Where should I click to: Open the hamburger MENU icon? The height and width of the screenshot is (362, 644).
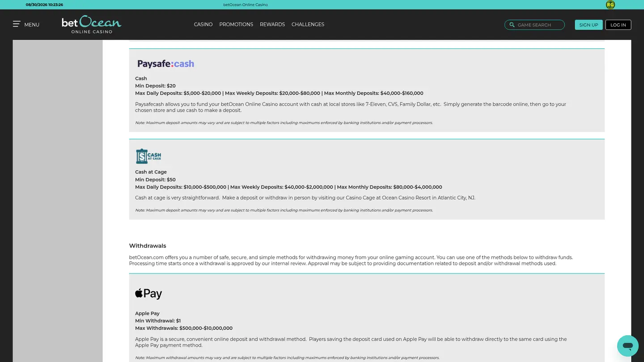tap(17, 24)
